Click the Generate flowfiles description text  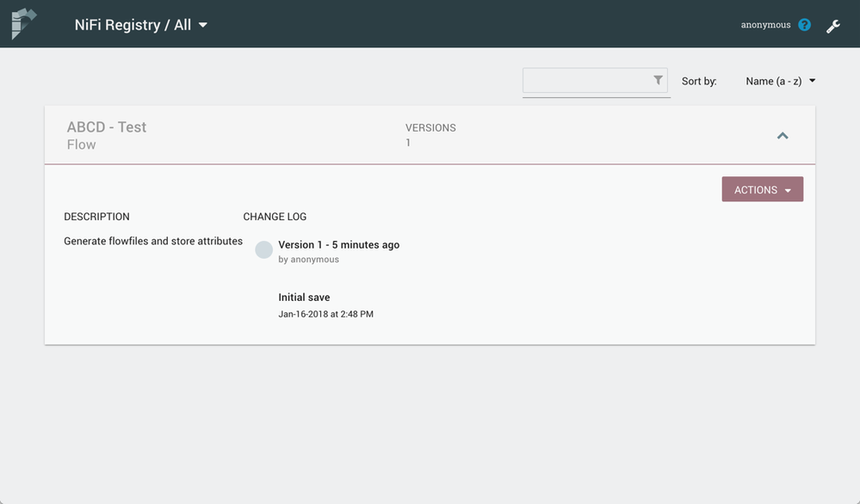[x=153, y=241]
